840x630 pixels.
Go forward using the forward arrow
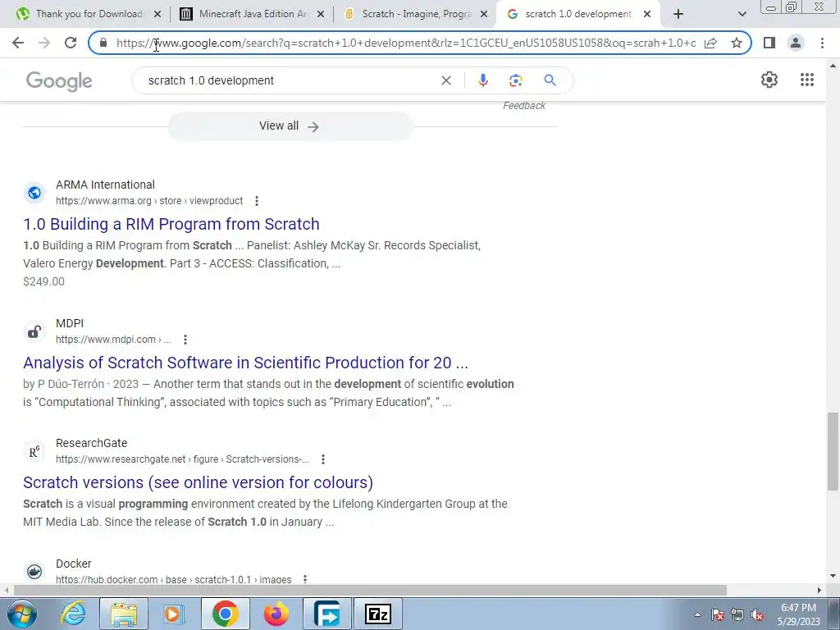(44, 43)
